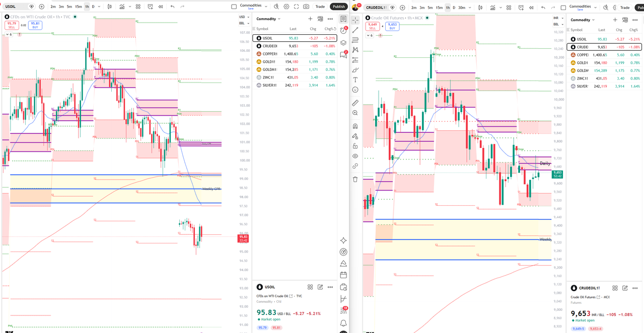Toggle eye icon beside CRUDEOIL1! symbol search
Image resolution: width=644 pixels, height=333 pixels.
coord(393,8)
